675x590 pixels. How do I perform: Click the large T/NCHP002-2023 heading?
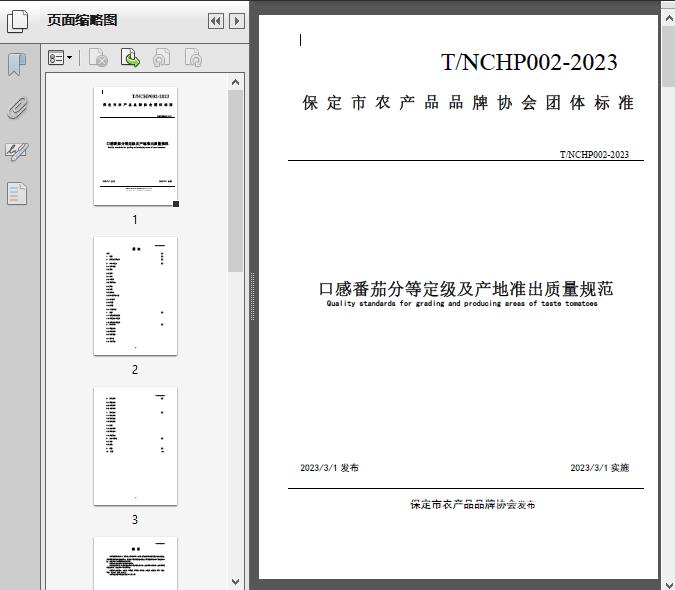[529, 62]
